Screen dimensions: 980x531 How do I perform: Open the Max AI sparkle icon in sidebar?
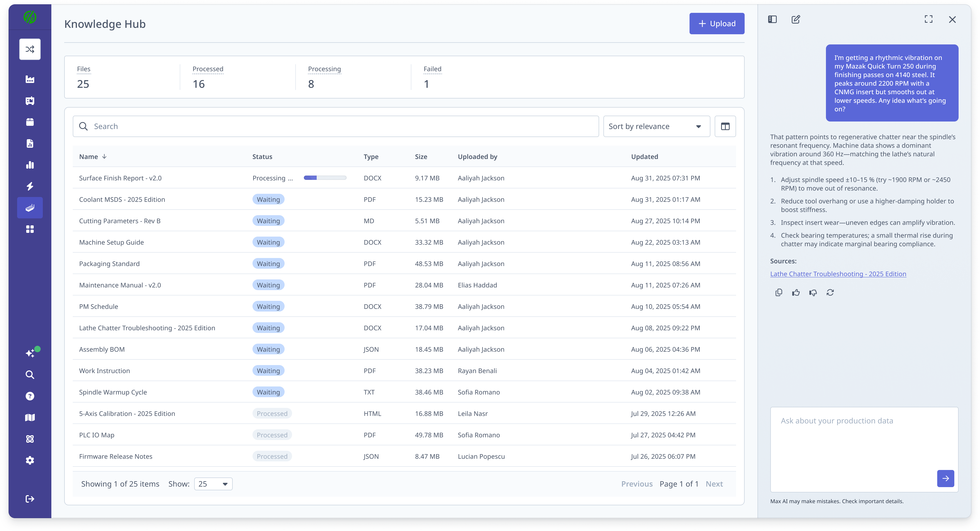click(30, 353)
